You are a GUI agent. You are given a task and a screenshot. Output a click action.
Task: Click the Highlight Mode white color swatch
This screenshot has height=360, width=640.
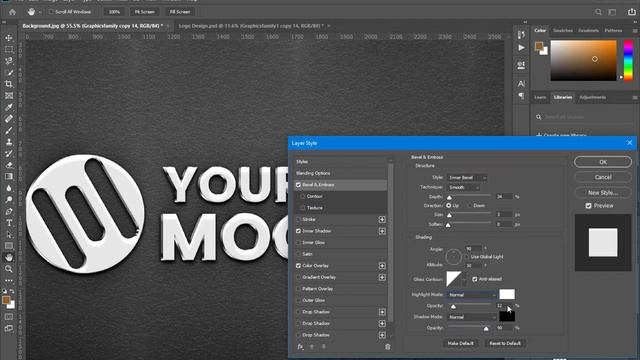coord(507,294)
